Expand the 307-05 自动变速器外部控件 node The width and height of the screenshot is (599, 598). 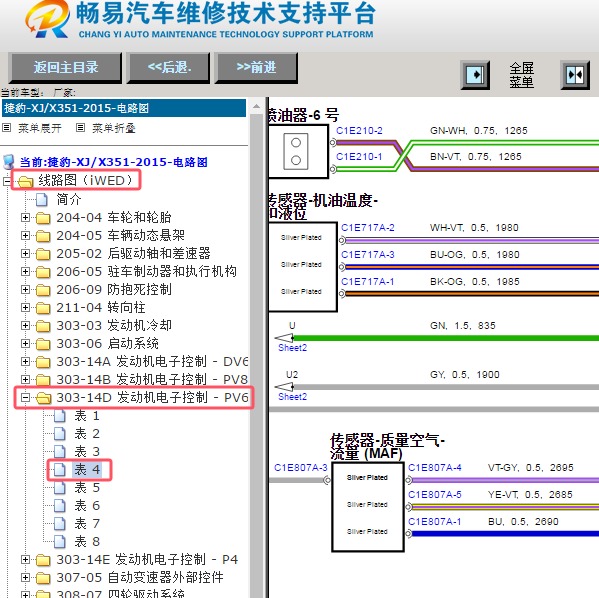25,577
